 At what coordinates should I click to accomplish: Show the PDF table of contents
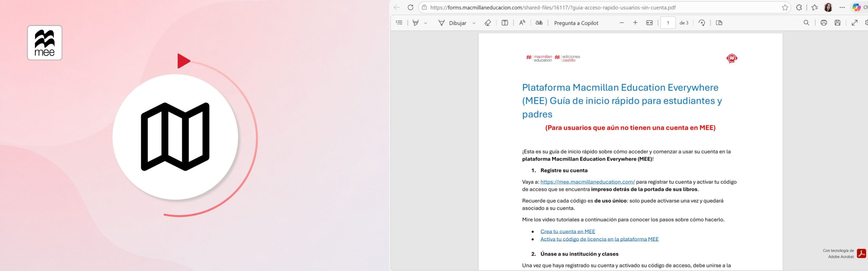pyautogui.click(x=399, y=23)
